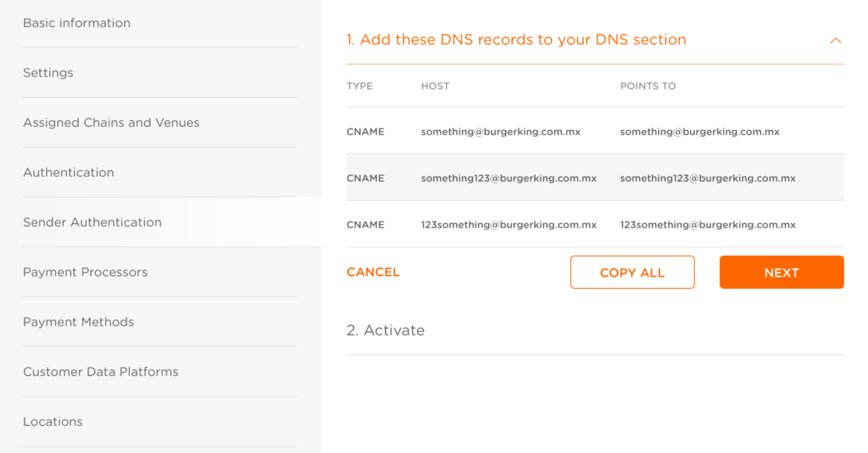Select something123@burgerking.com.mx in Points To column
The width and height of the screenshot is (868, 453).
click(x=708, y=178)
